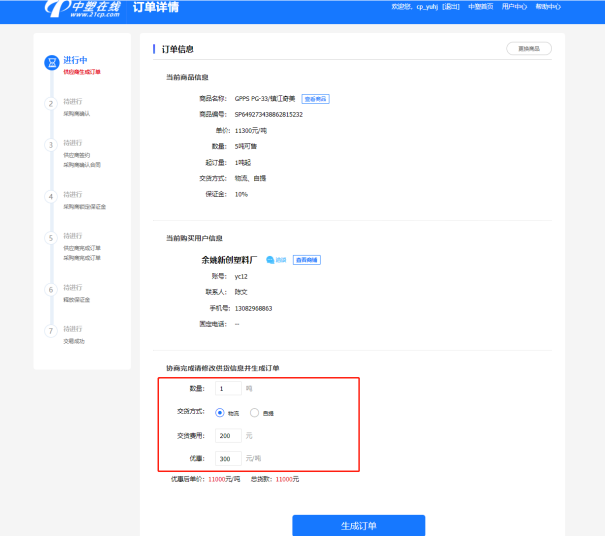Click username cp_yuhj in header

coord(427,7)
